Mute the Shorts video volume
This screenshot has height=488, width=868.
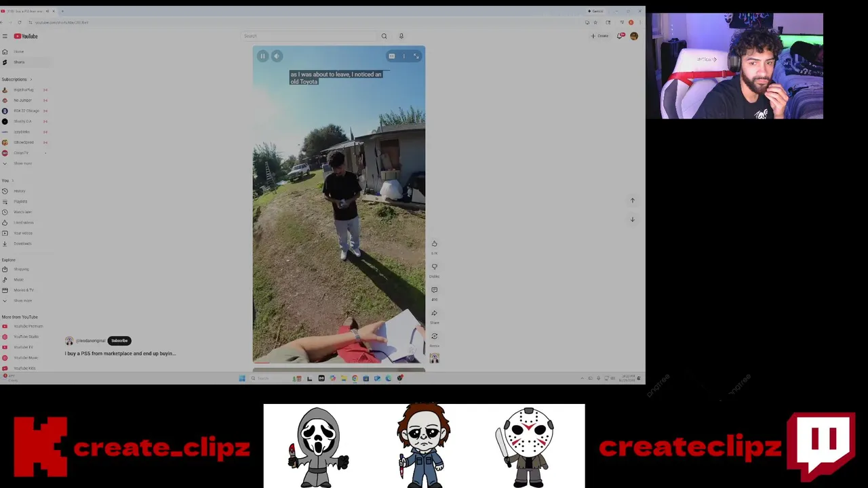[x=277, y=56]
